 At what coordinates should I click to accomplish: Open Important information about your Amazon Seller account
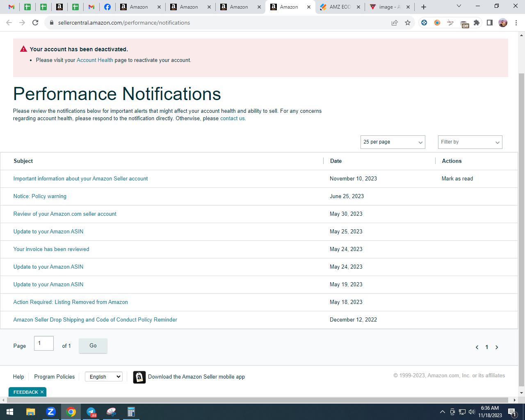(x=80, y=179)
